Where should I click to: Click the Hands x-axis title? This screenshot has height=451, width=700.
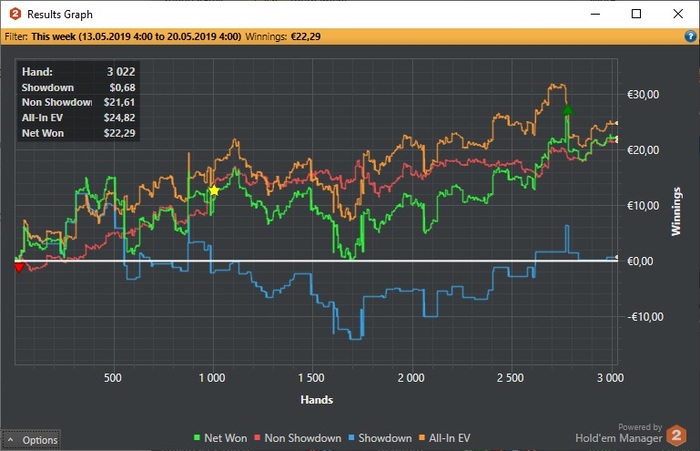pos(317,400)
